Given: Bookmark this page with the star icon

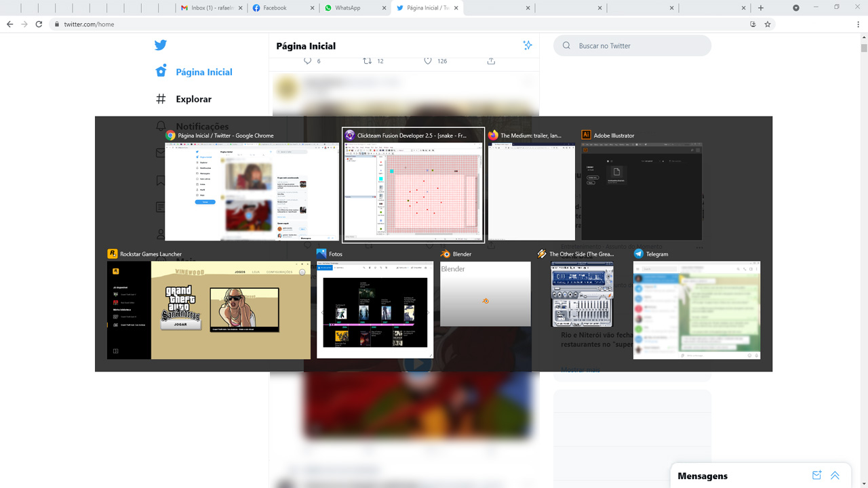Looking at the screenshot, I should point(768,24).
